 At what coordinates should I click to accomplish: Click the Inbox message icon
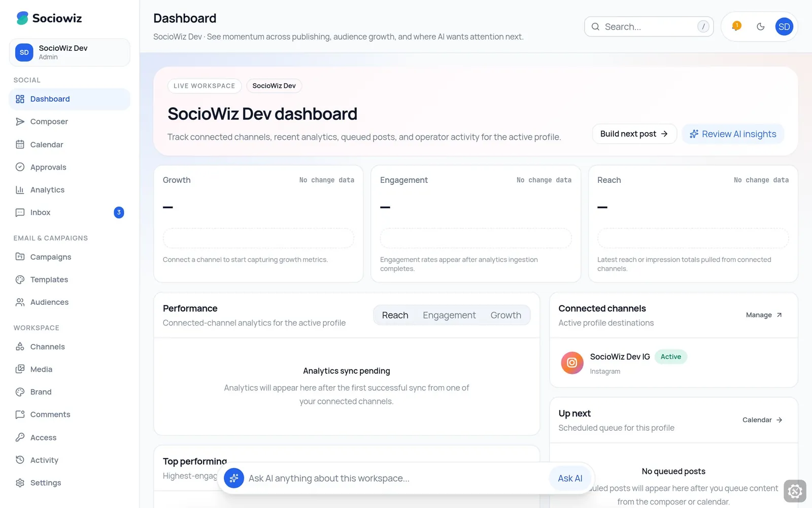(x=20, y=212)
